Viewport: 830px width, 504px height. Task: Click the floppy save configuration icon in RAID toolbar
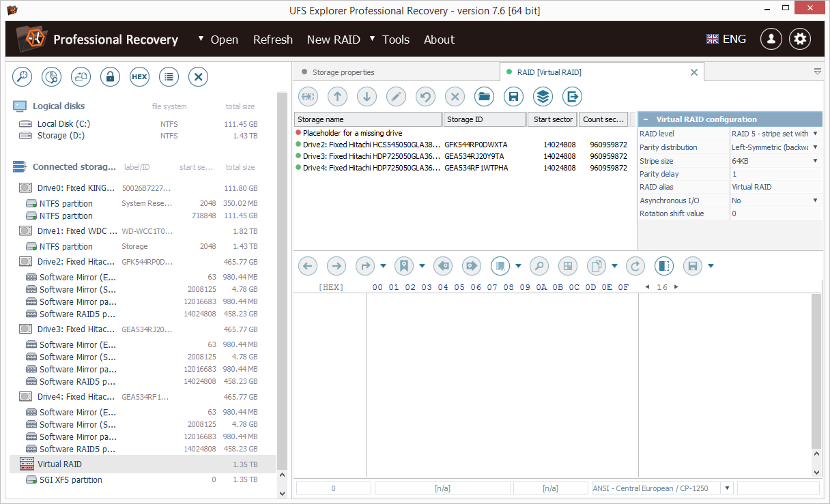513,97
